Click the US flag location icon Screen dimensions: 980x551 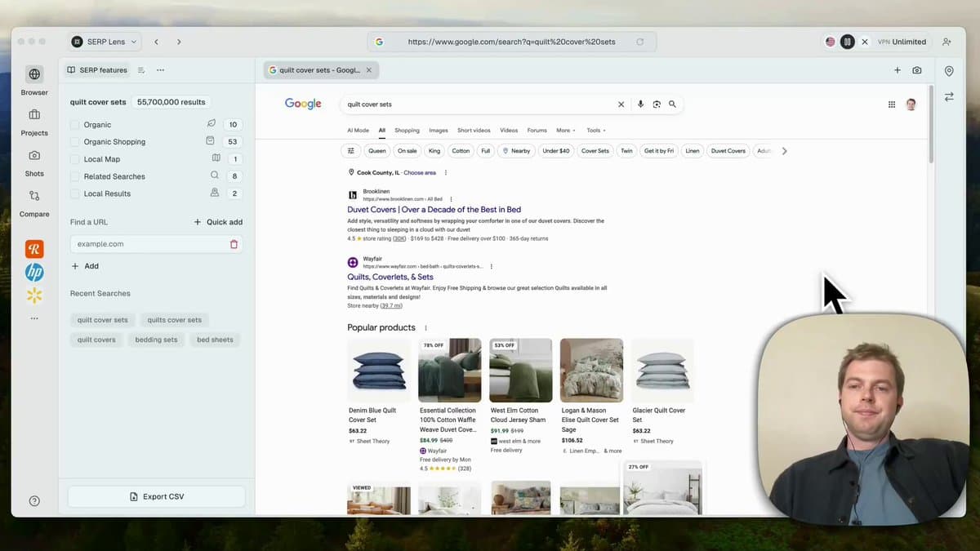point(831,42)
